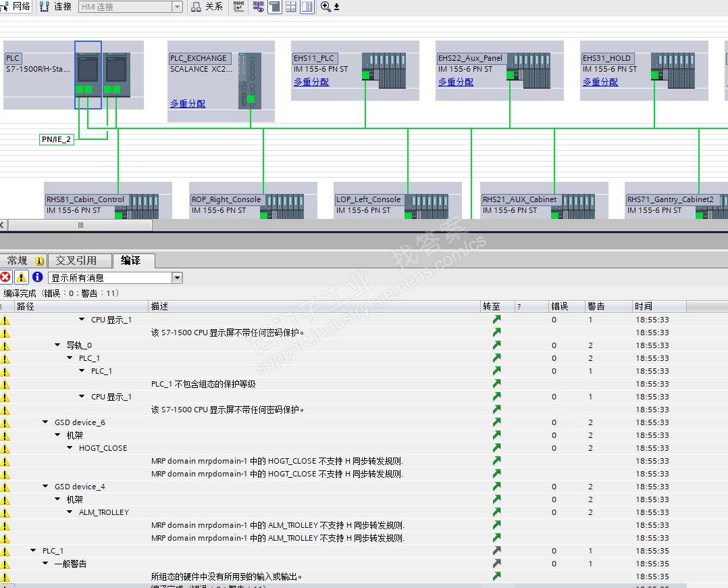The width and height of the screenshot is (728, 588).
Task: Click go-to arrow in 导轨_0 row
Action: pyautogui.click(x=497, y=345)
